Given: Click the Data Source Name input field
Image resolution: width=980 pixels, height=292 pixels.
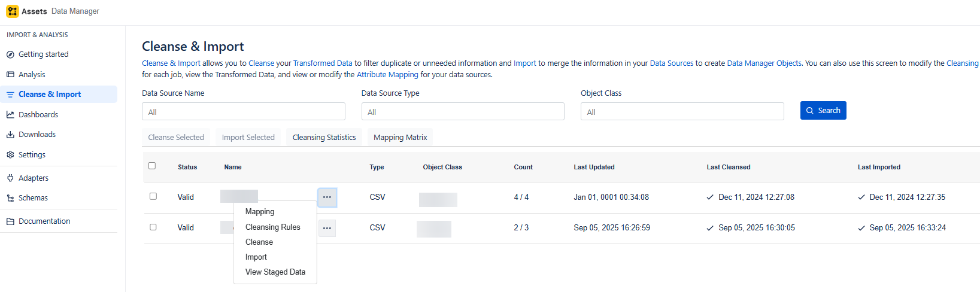Looking at the screenshot, I should pos(243,112).
